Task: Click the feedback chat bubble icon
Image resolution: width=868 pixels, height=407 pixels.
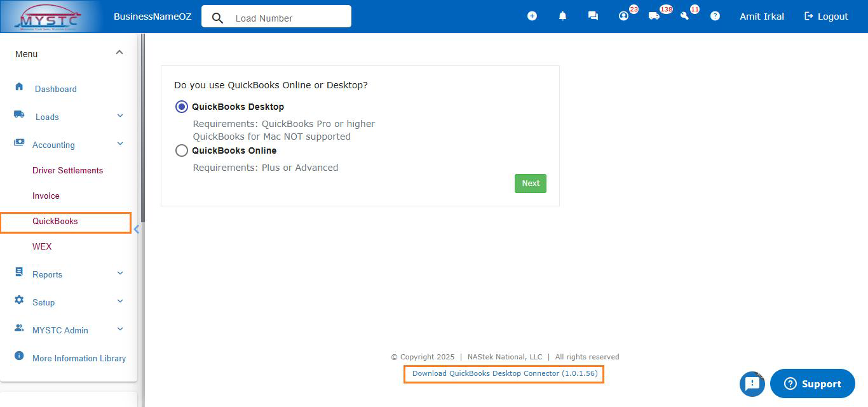Action: pos(752,384)
